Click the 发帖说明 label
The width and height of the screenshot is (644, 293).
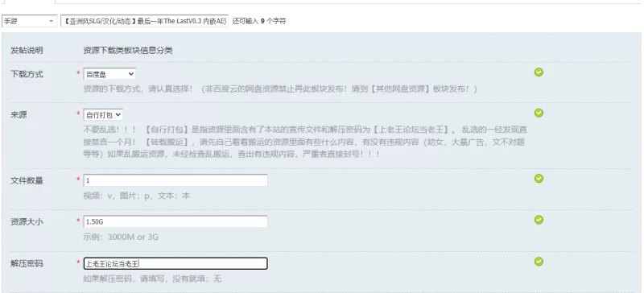pos(27,51)
